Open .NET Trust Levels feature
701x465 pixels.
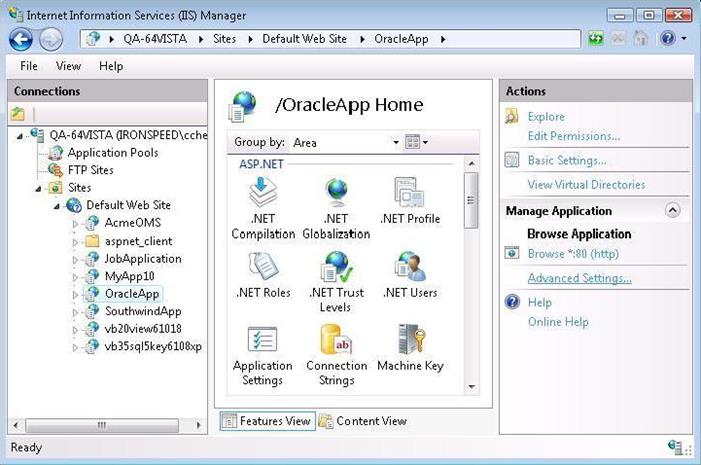coord(336,282)
